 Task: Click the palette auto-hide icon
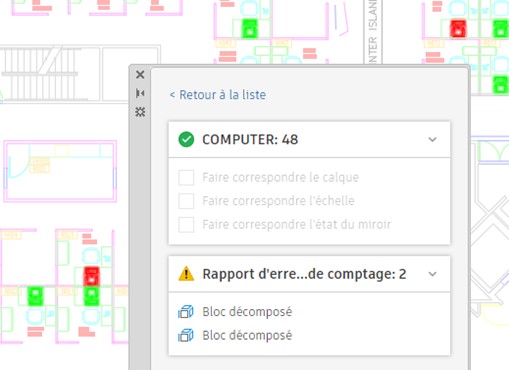140,93
